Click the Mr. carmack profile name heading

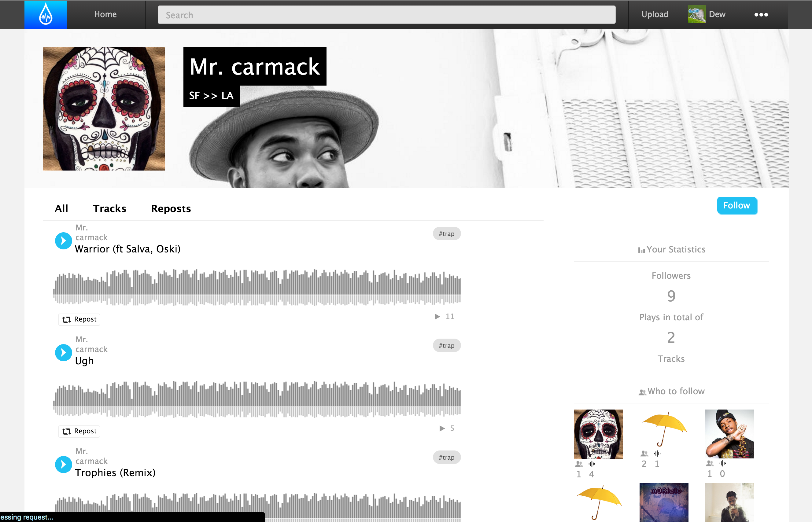point(255,66)
